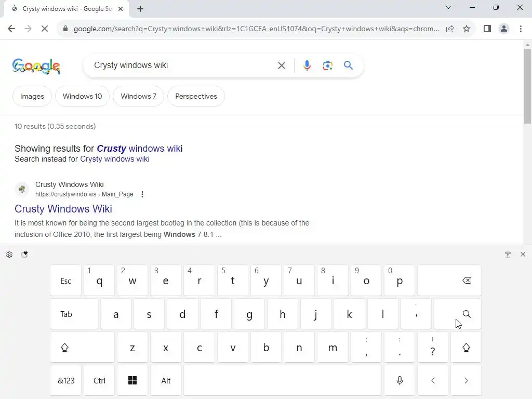The height and width of the screenshot is (399, 532).
Task: Click the address bar URL
Action: [256, 29]
